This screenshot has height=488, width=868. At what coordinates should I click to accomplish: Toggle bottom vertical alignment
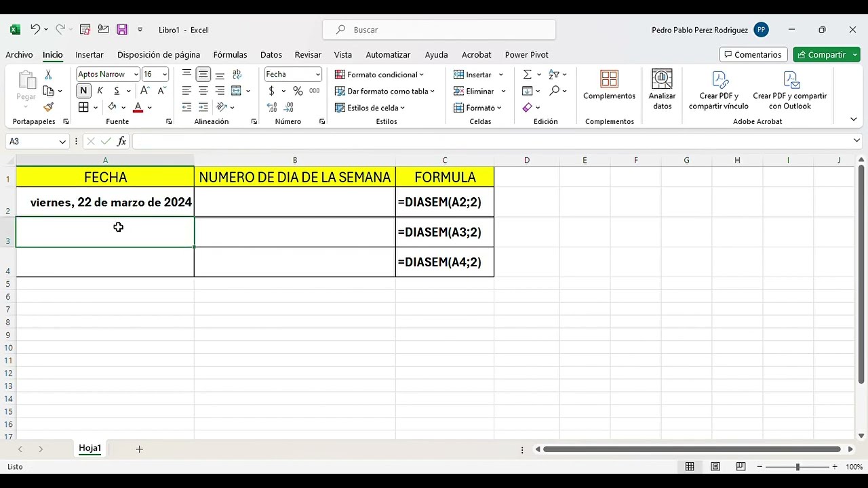[220, 75]
